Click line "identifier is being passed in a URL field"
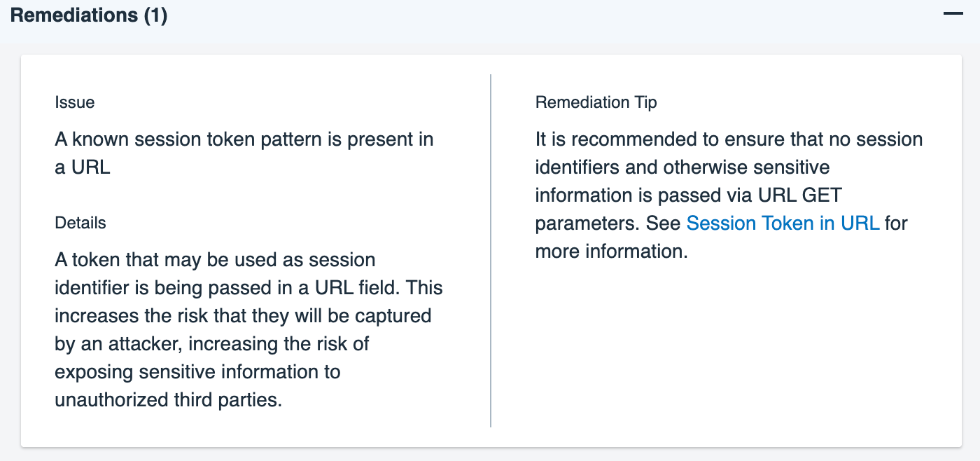Screen dimensions: 980x461 click(248, 288)
